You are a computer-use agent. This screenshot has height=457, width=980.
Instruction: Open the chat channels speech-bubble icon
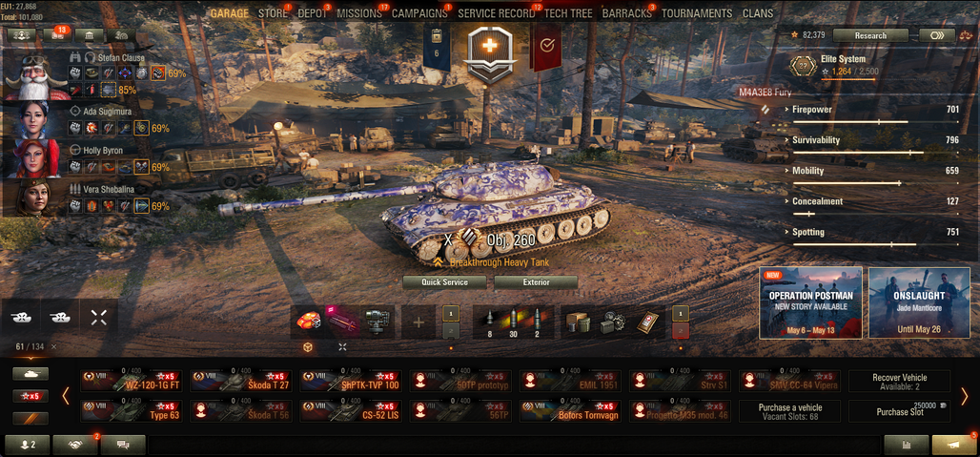coord(123,445)
